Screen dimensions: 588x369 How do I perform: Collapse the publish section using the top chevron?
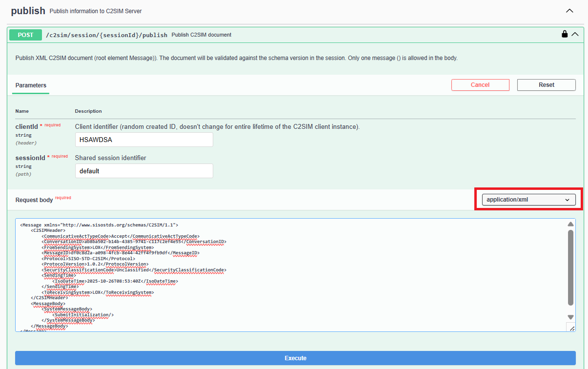(570, 10)
